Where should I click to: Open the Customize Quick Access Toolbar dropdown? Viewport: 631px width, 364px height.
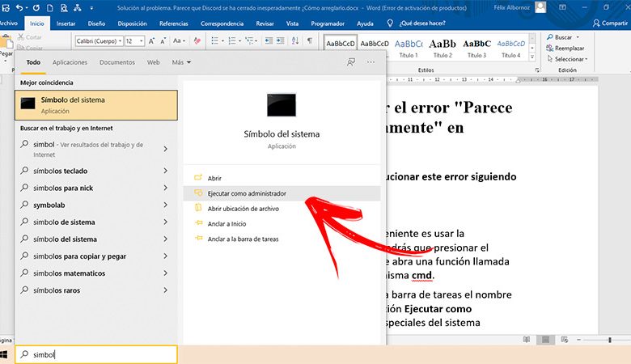pos(91,7)
